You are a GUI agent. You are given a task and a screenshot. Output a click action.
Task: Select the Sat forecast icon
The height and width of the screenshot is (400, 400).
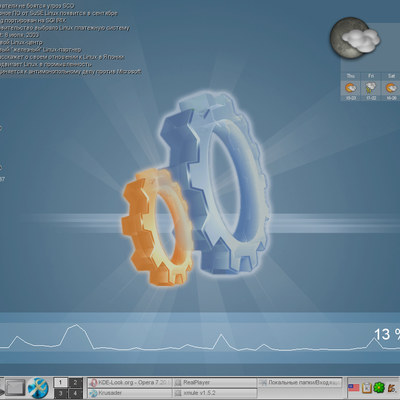(391, 88)
